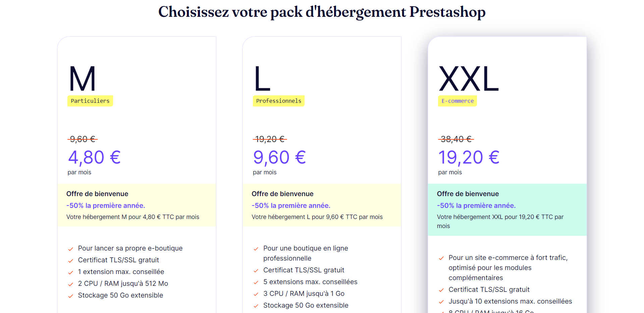
Task: Click the 9,60 € purple monthly price
Action: coord(279,157)
